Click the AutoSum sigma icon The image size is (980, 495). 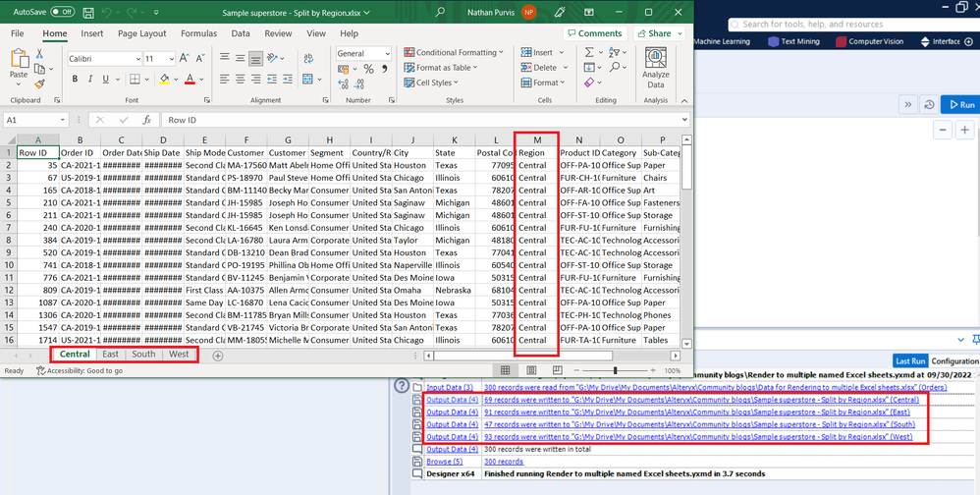pos(589,52)
